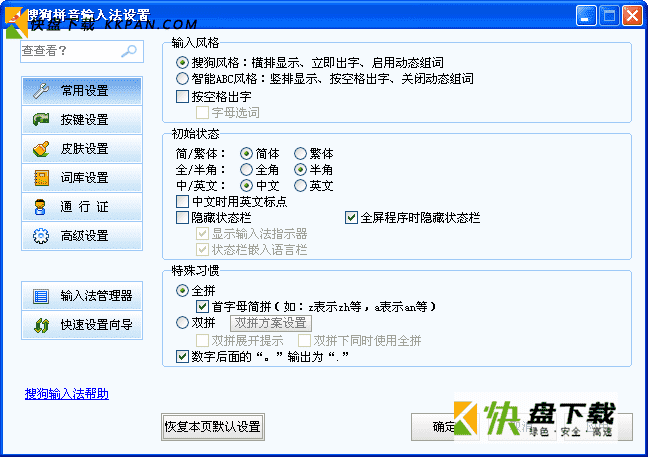
Task: Click the 查查看 search input field
Action: 82,51
